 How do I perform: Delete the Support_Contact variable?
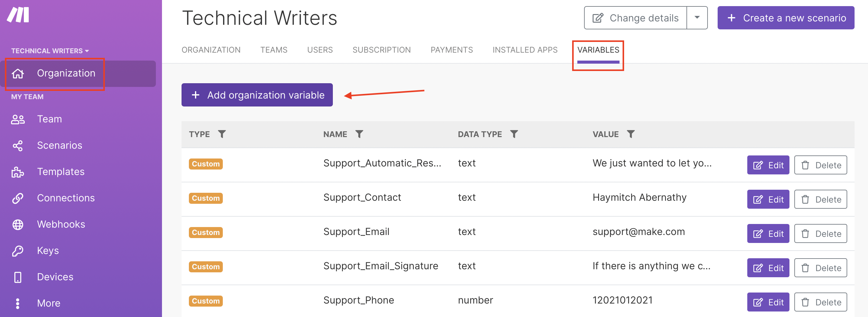click(x=821, y=200)
